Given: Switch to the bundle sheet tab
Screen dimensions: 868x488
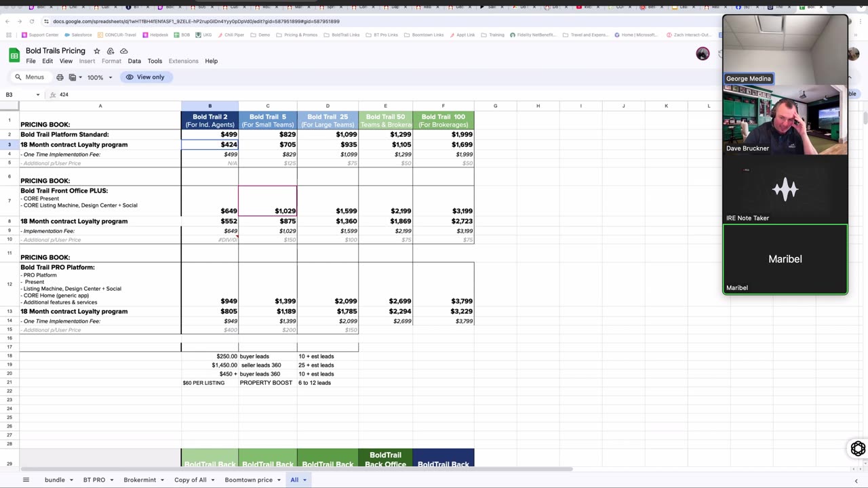Looking at the screenshot, I should 55,480.
